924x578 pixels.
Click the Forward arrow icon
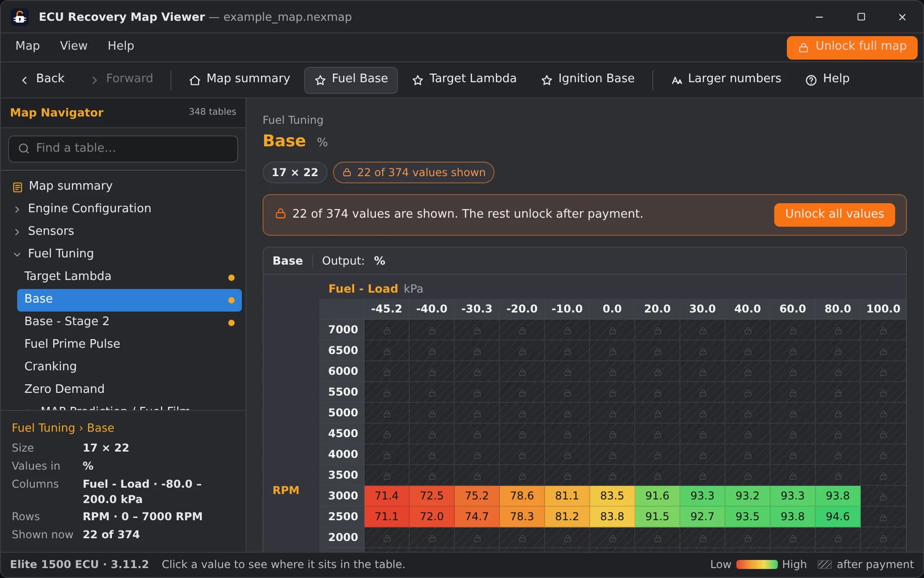tap(94, 80)
